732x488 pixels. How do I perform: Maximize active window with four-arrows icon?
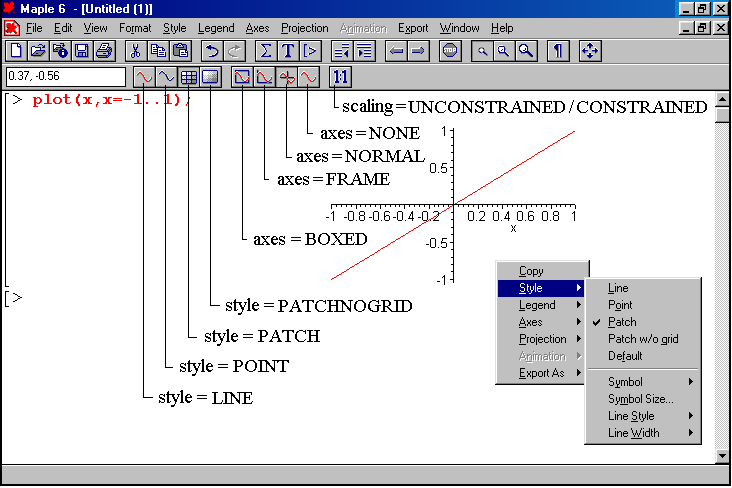(590, 50)
